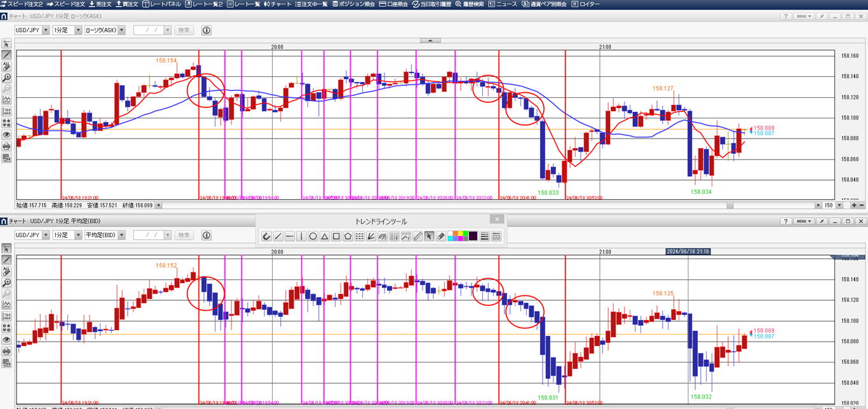
Task: Toggle the eye visibility icon in upper chart sidebar
Action: [6, 135]
